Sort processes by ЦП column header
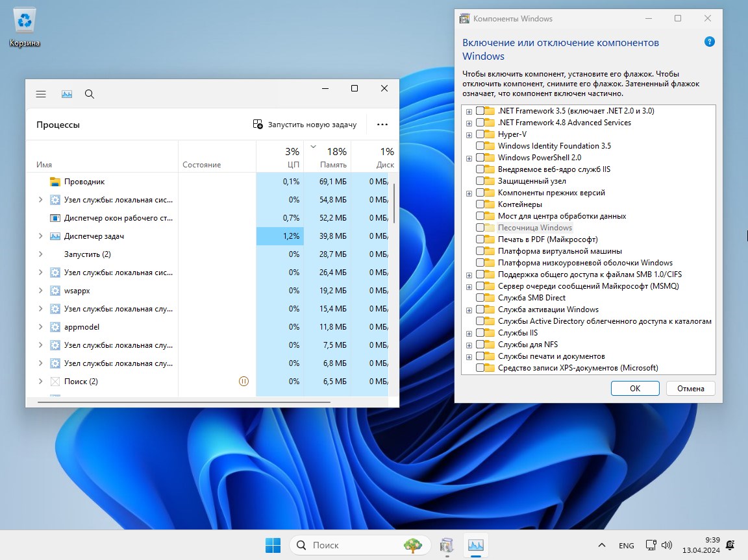Screen dimensions: 748x560 click(280, 157)
